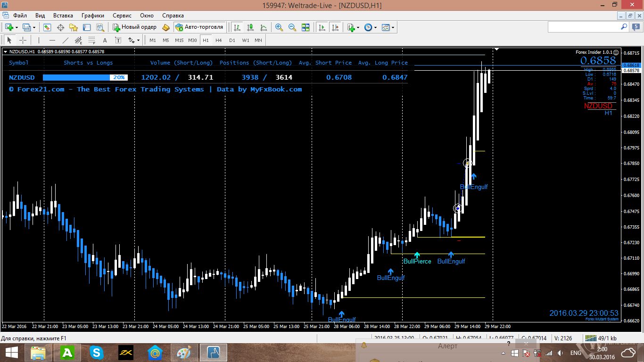This screenshot has height=362, width=644.
Task: Switch timeframe to M1
Action: point(153,40)
